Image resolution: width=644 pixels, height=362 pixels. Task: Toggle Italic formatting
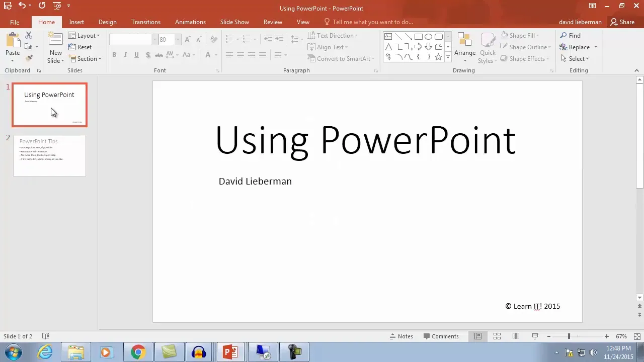125,55
